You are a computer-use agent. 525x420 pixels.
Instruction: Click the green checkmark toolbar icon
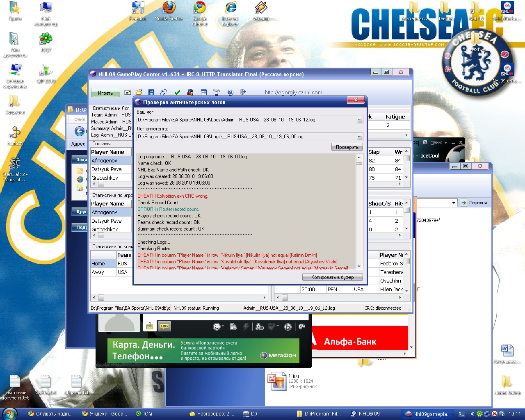point(177,93)
